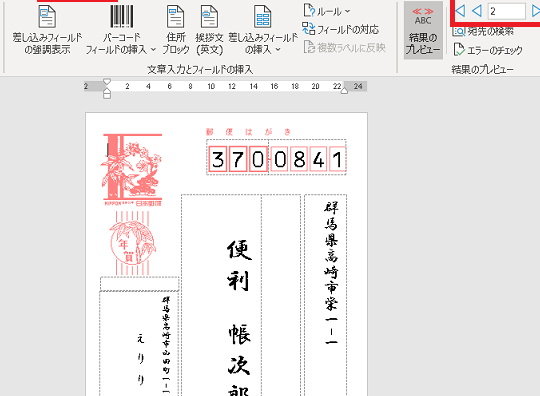Expand the Insert Merge Field dropdown arrow

pos(278,50)
